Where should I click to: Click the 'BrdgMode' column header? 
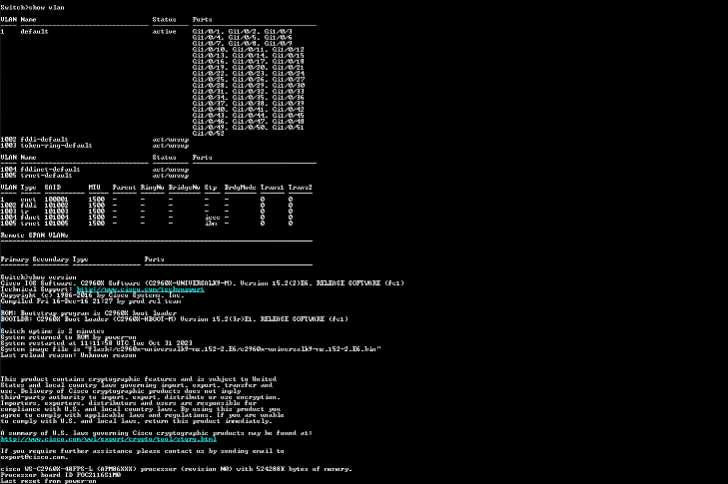pyautogui.click(x=240, y=187)
